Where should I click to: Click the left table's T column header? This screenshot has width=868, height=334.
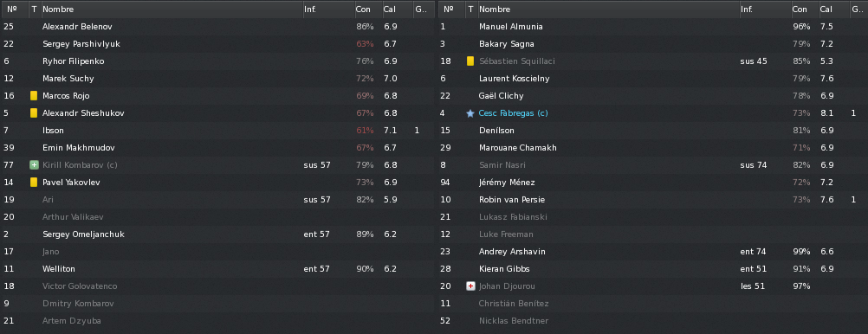click(35, 10)
